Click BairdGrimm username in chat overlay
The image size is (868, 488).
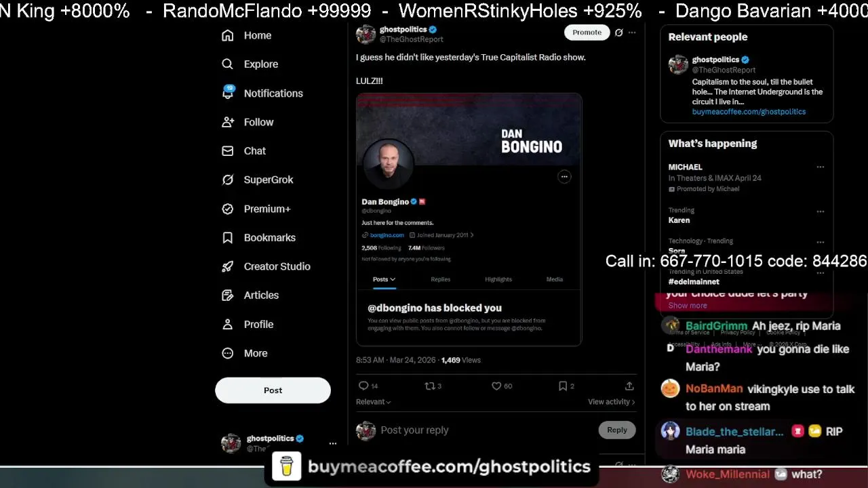click(716, 326)
